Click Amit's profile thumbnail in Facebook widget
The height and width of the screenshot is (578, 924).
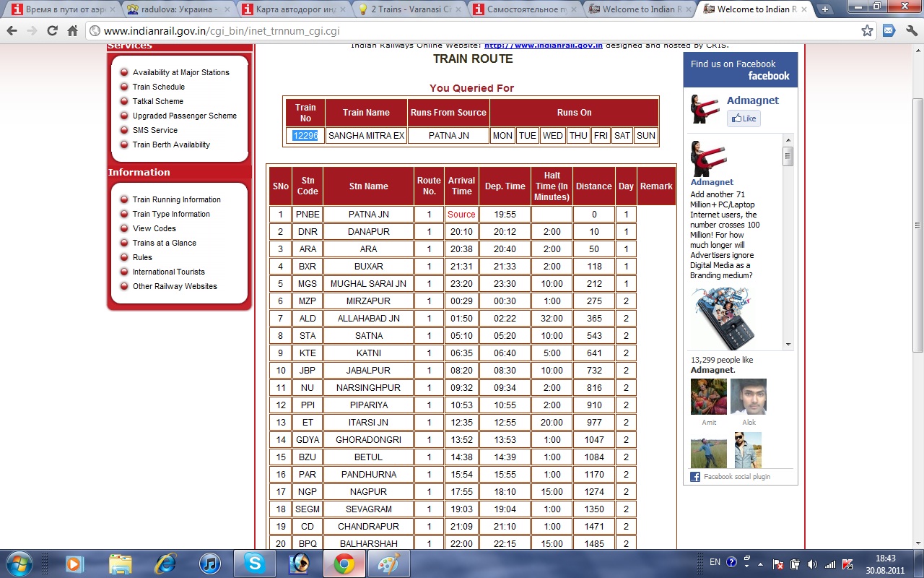(x=708, y=397)
